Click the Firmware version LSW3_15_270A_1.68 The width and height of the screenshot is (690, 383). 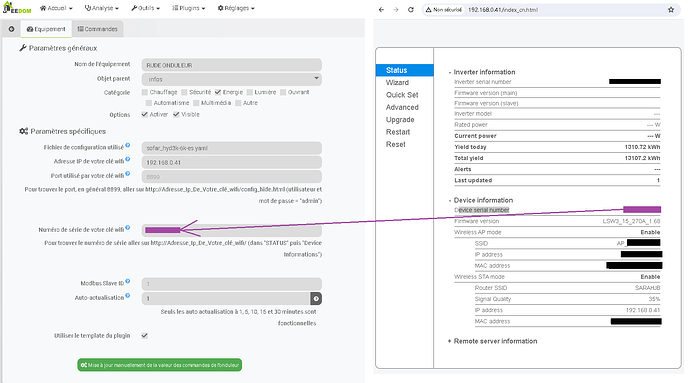pos(631,221)
